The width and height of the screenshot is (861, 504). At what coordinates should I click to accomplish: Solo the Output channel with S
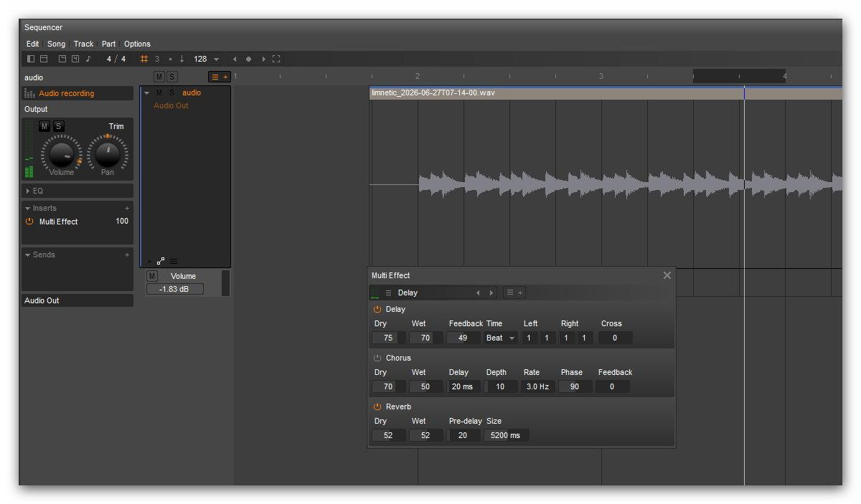tap(58, 126)
